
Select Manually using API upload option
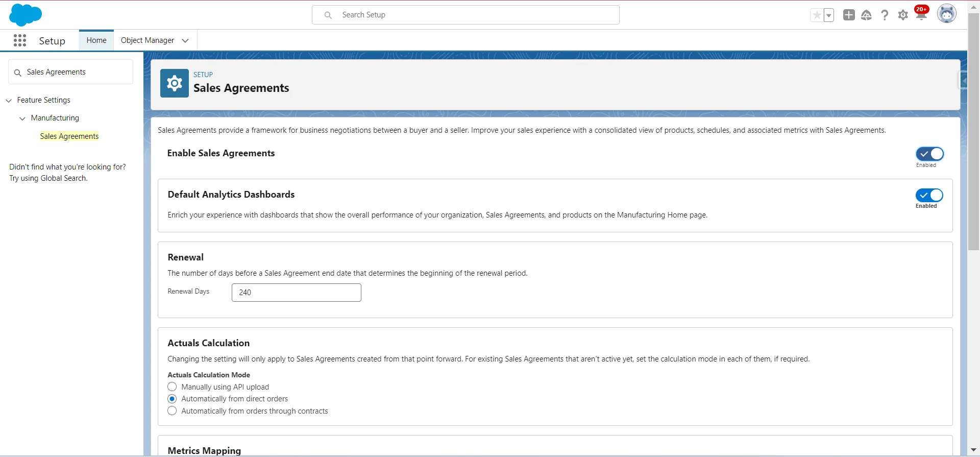tap(172, 387)
